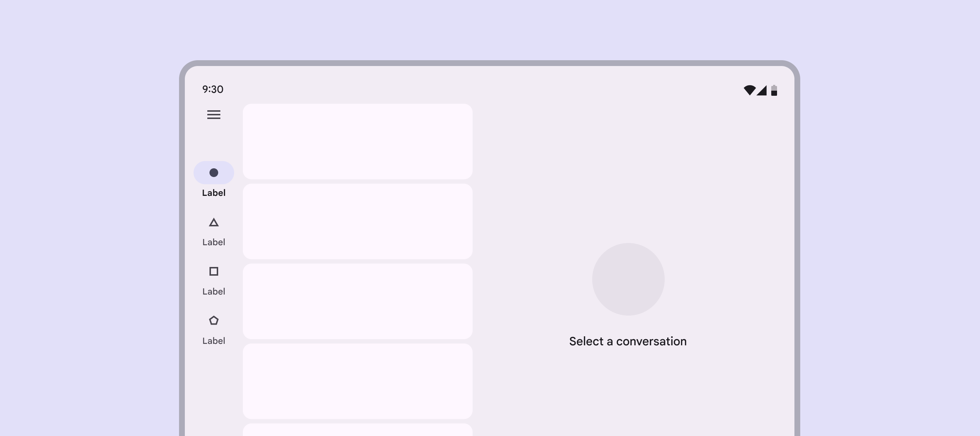Click the grey circle placeholder image

tap(628, 279)
